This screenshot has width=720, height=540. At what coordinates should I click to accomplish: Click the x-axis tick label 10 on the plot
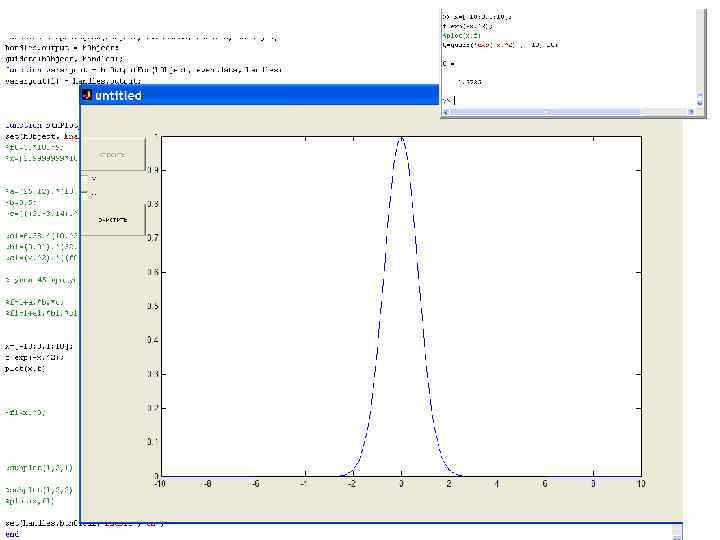click(x=639, y=485)
